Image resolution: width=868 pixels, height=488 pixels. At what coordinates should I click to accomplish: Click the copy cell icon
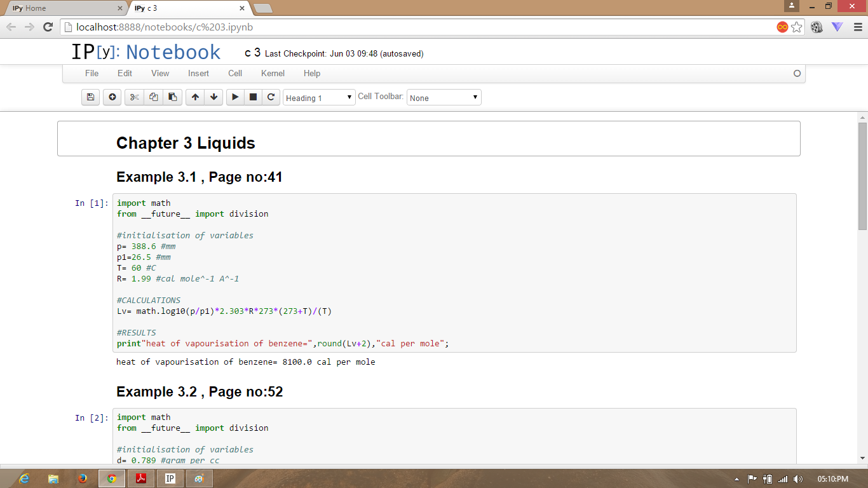[153, 97]
